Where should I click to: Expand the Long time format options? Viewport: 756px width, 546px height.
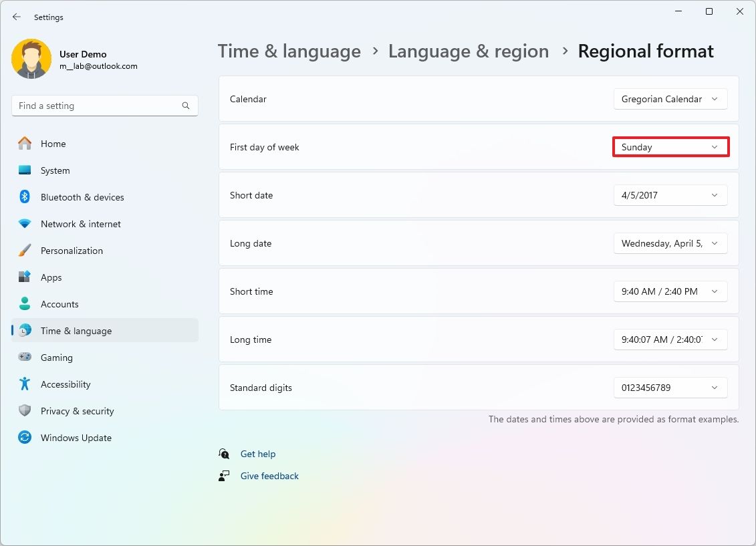point(670,339)
